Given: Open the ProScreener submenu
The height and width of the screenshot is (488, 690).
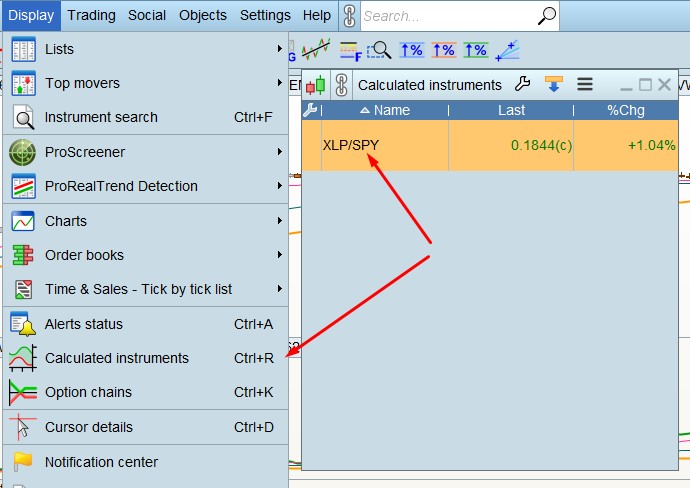Looking at the screenshot, I should (x=145, y=152).
